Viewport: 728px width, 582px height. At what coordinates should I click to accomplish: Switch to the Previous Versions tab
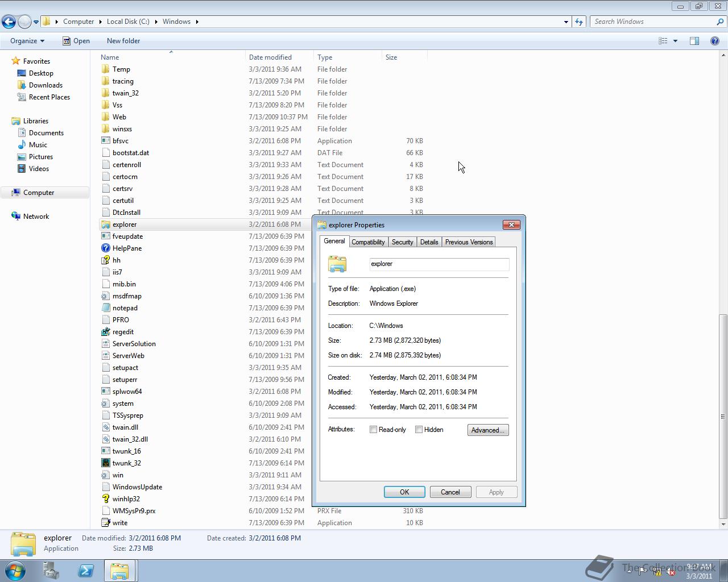coord(469,242)
